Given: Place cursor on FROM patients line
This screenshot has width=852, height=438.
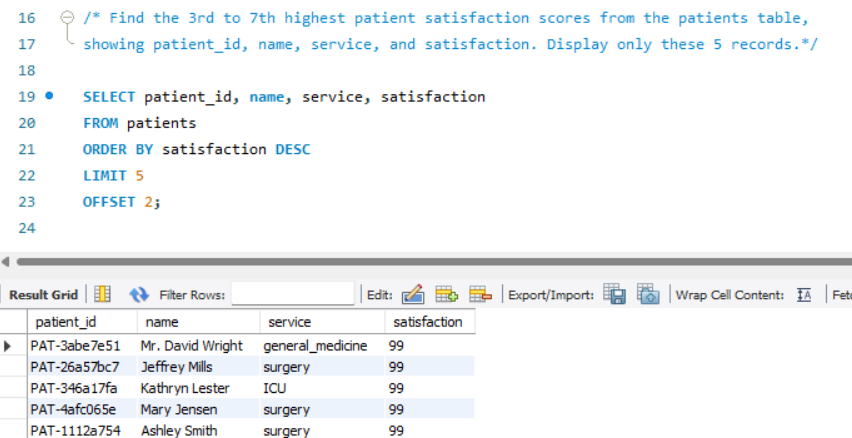Looking at the screenshot, I should 140,123.
